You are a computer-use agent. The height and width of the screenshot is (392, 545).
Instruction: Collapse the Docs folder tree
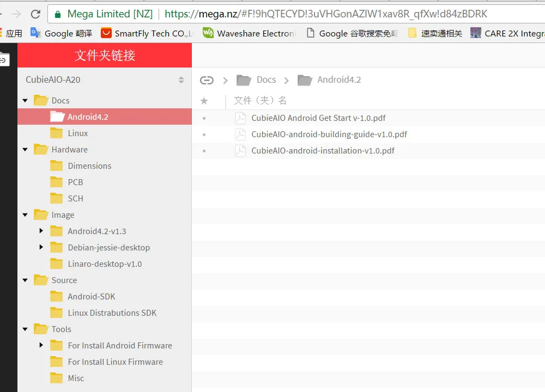(x=25, y=101)
